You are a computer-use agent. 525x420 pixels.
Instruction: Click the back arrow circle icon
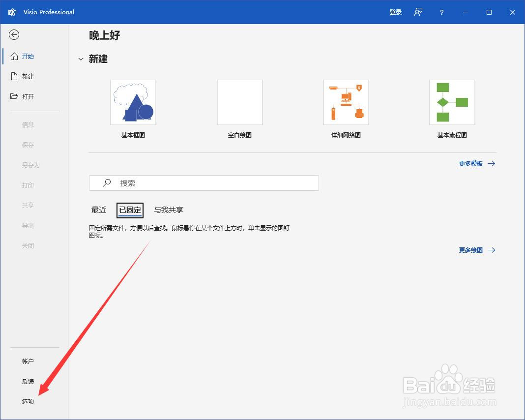14,35
